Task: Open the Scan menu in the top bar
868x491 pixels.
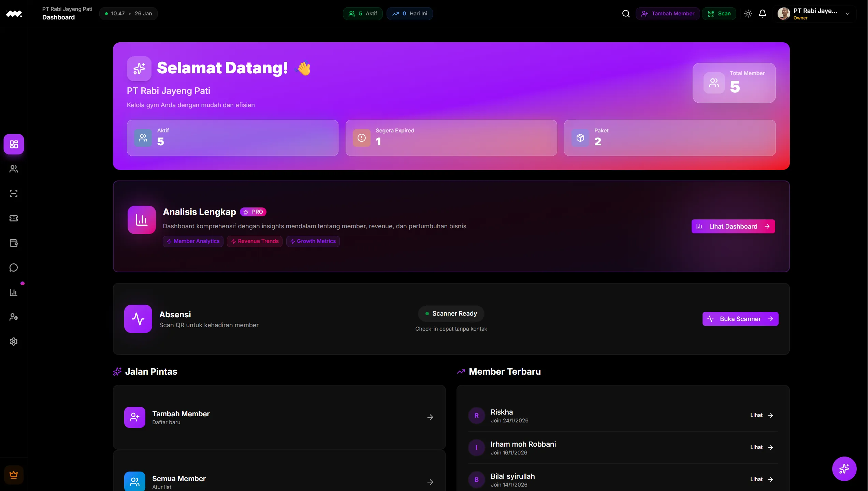Action: pos(719,14)
